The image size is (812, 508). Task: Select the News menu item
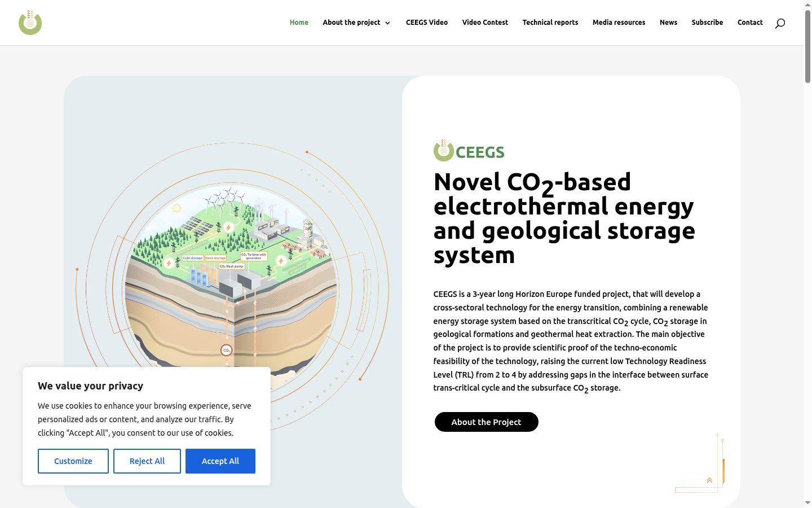pos(668,23)
